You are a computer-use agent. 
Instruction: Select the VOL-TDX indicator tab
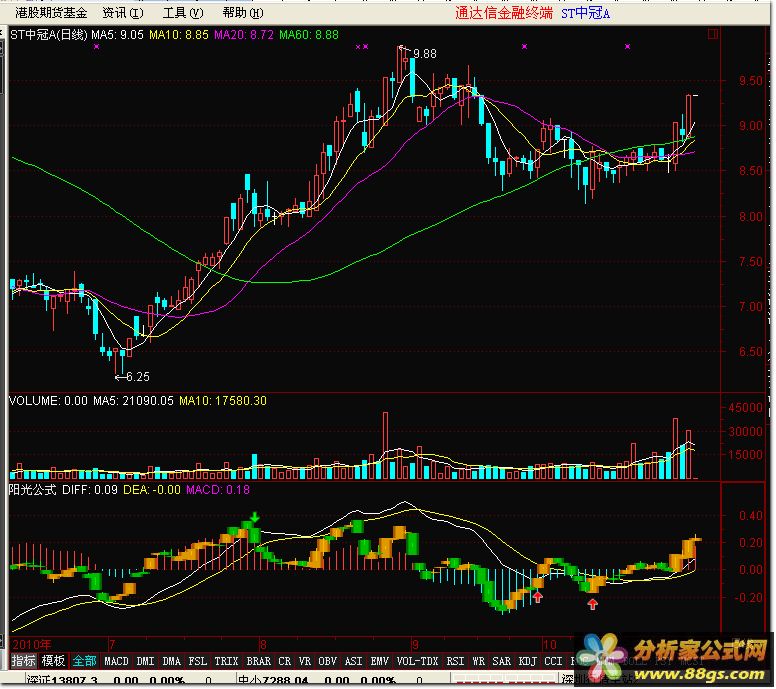click(418, 661)
